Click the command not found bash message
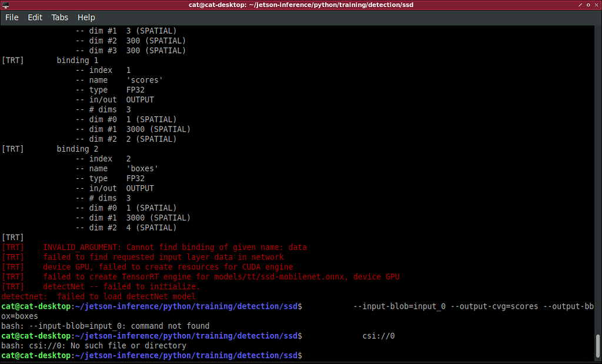The width and height of the screenshot is (602, 364). [106, 326]
